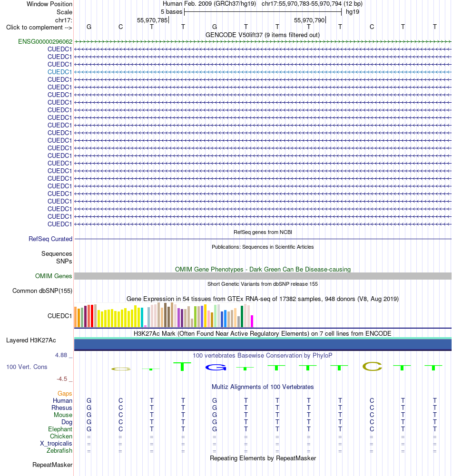Image resolution: width=452 pixels, height=476 pixels.
Task: Click the large olive C logo letter in PhyloP
Action: pos(372,367)
